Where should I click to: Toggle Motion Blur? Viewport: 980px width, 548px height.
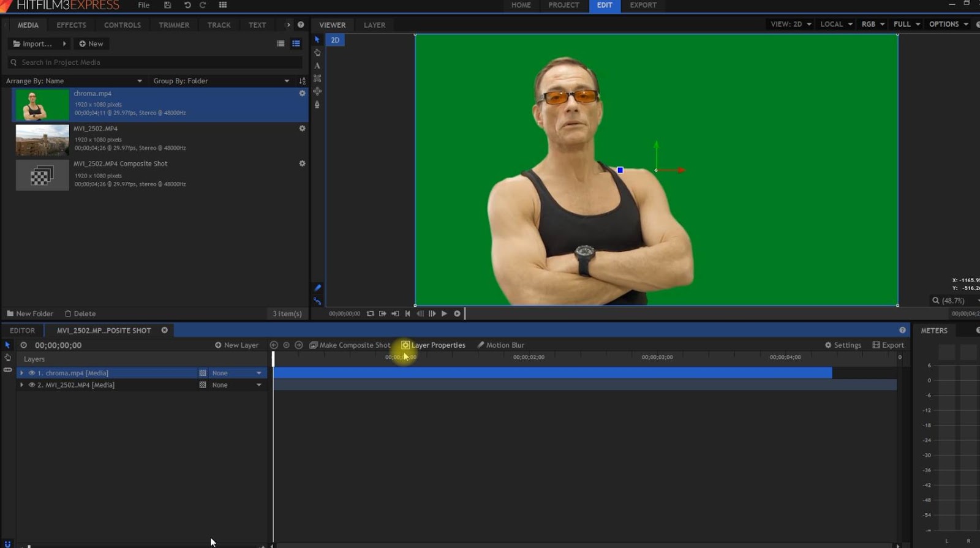point(500,345)
